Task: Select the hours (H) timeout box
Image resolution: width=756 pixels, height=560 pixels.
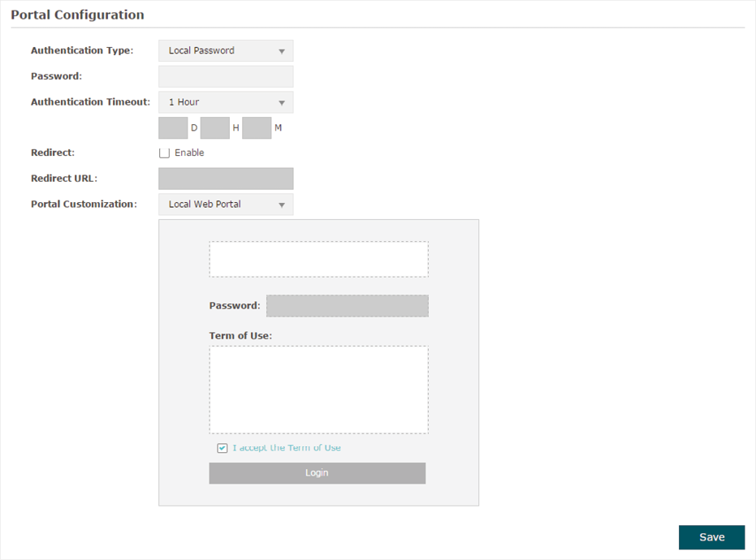Action: pyautogui.click(x=215, y=127)
